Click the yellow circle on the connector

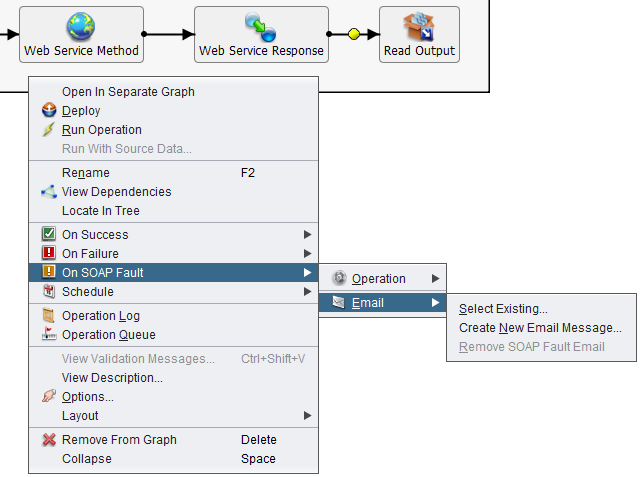pyautogui.click(x=354, y=34)
